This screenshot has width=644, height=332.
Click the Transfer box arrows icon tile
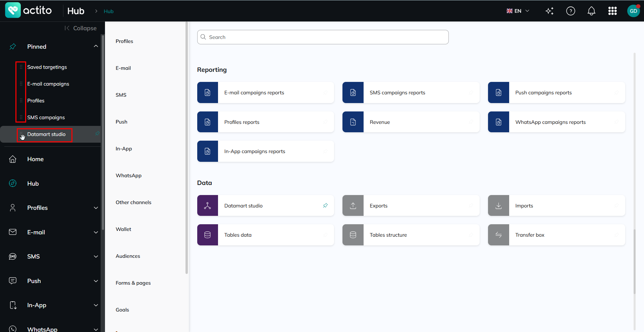click(x=498, y=235)
